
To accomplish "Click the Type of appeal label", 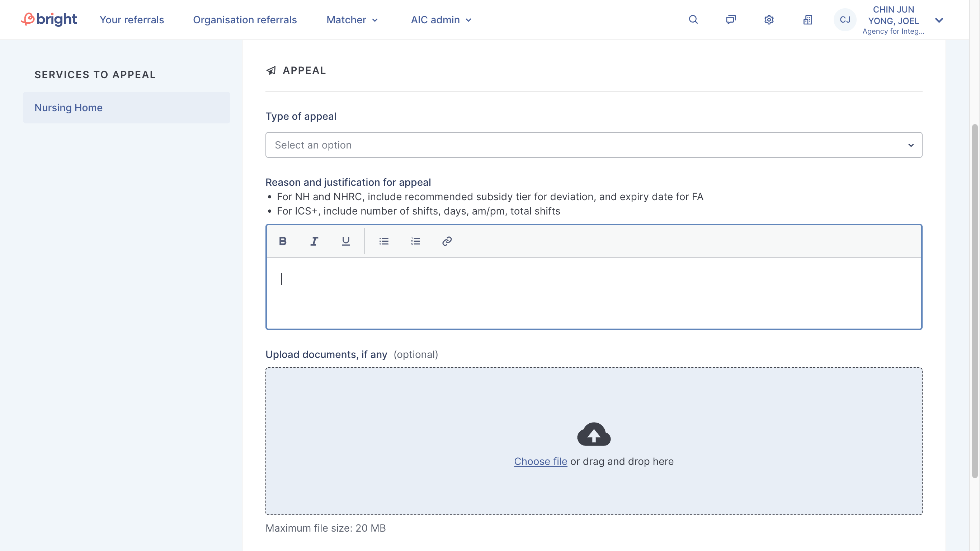I will [x=301, y=116].
